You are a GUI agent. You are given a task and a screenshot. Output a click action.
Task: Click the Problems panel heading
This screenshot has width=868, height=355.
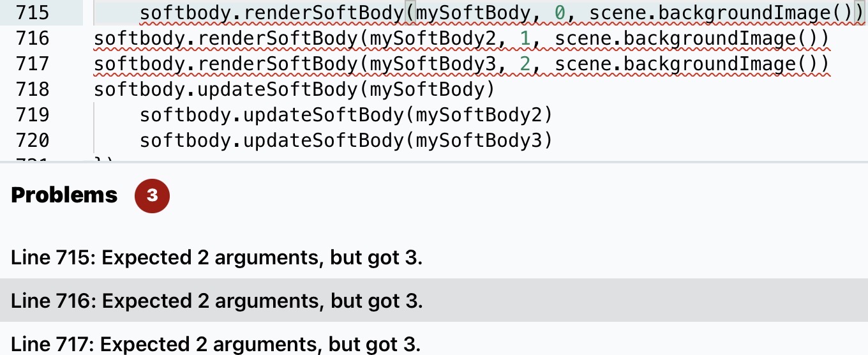click(64, 195)
